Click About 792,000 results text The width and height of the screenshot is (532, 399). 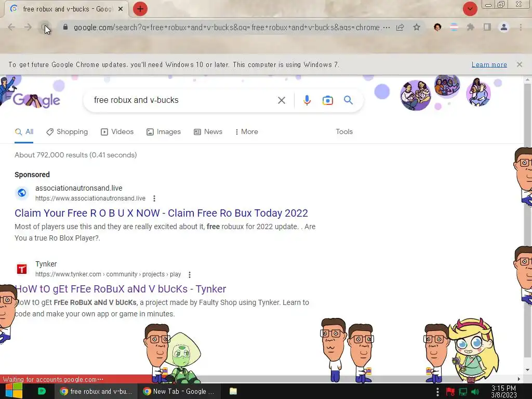(76, 155)
